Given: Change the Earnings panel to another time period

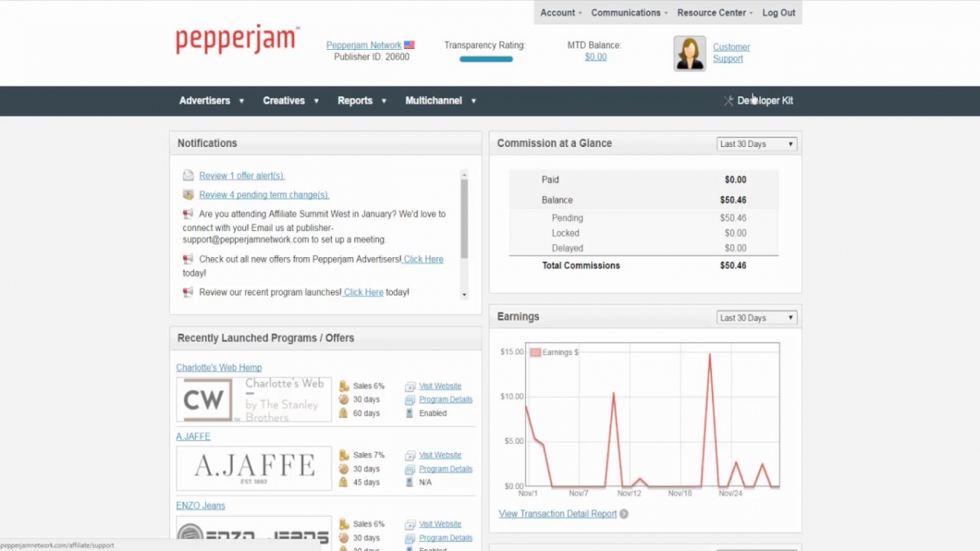Looking at the screenshot, I should pos(755,317).
